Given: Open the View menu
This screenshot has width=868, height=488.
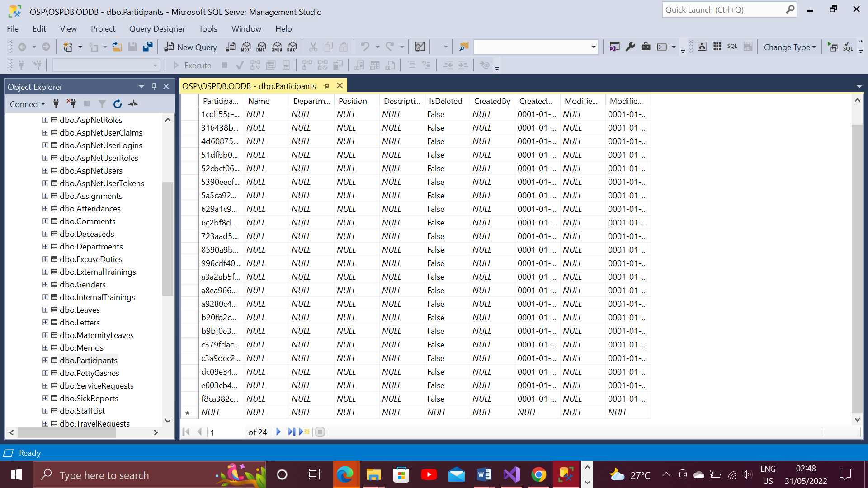Looking at the screenshot, I should coord(68,28).
